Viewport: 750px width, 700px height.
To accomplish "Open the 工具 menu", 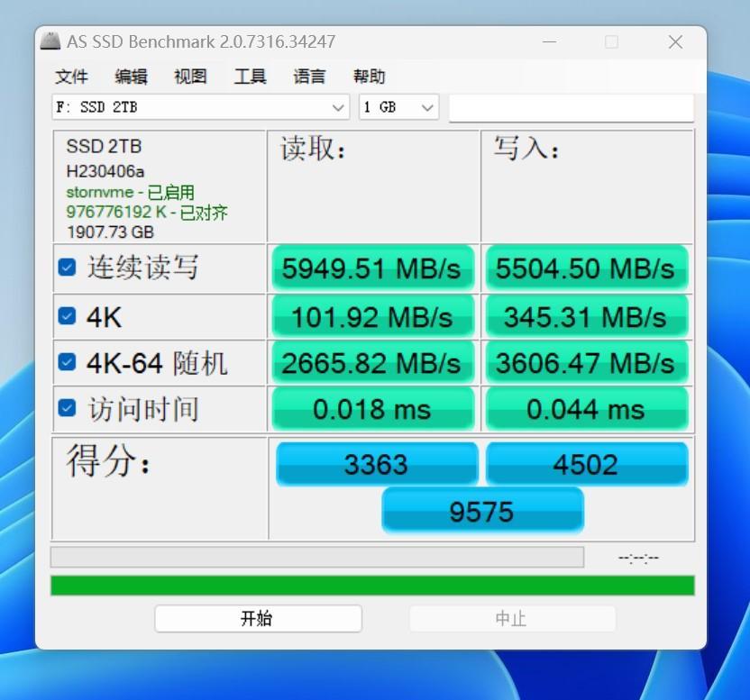I will (251, 77).
